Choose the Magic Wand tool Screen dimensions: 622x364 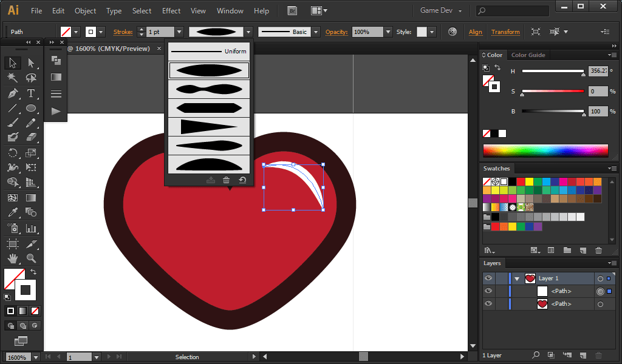[x=13, y=78]
